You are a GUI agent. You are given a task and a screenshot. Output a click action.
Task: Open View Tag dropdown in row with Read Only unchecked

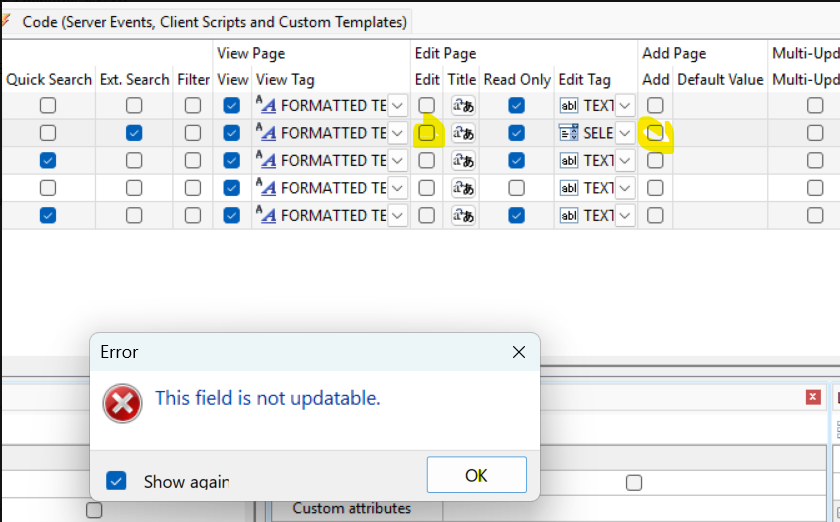pos(397,188)
